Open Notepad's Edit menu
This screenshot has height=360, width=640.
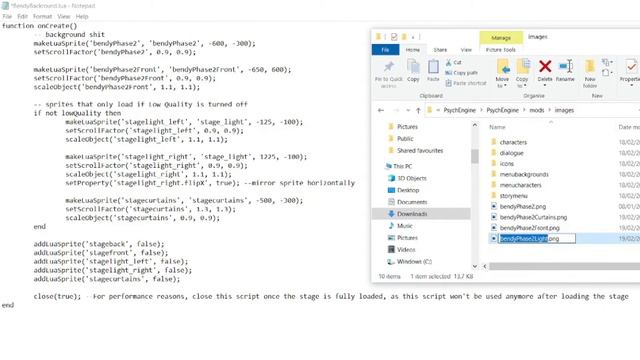22,16
